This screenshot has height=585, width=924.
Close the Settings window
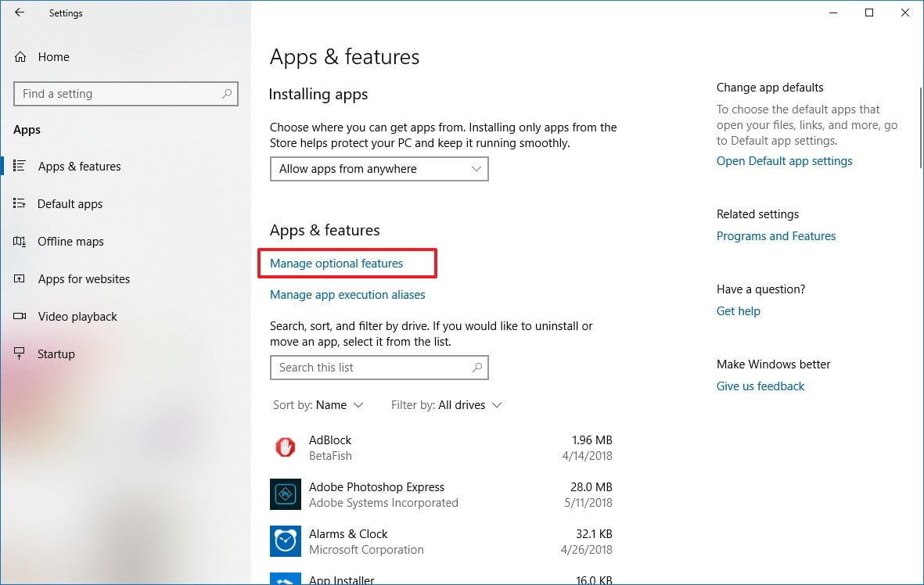[x=905, y=13]
